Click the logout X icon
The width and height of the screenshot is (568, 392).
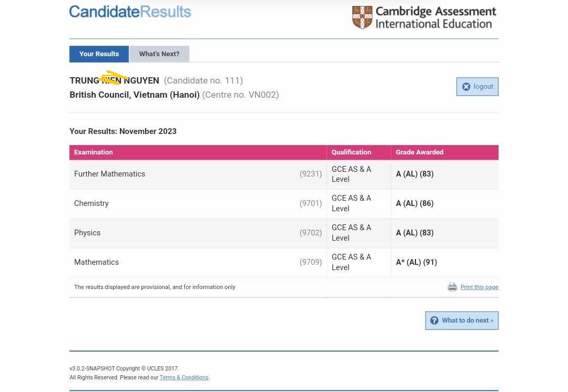466,87
